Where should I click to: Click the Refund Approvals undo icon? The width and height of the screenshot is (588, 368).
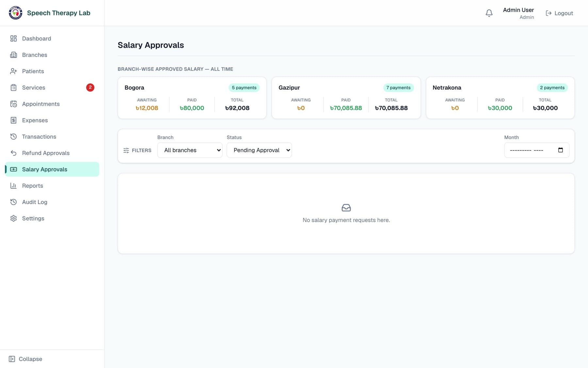click(13, 153)
